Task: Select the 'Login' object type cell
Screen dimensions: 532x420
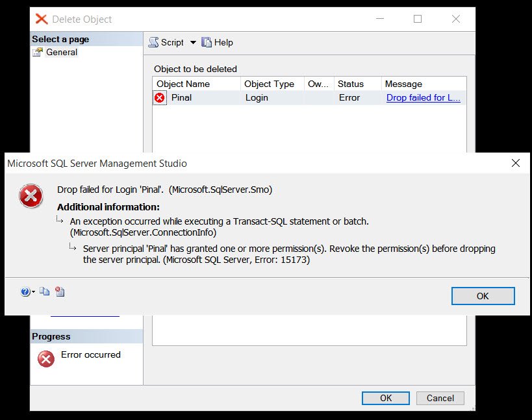Action: tap(257, 97)
